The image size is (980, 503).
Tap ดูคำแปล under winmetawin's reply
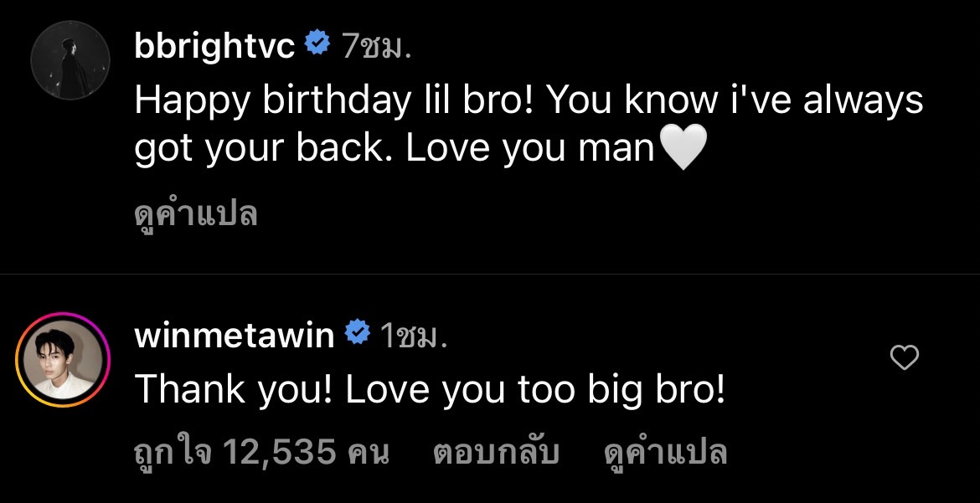pos(665,453)
